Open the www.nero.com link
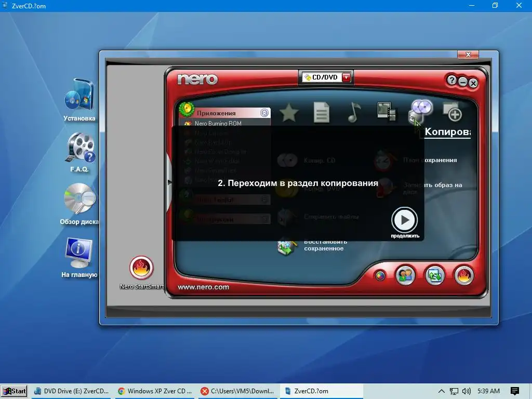The image size is (532, 399). point(203,287)
